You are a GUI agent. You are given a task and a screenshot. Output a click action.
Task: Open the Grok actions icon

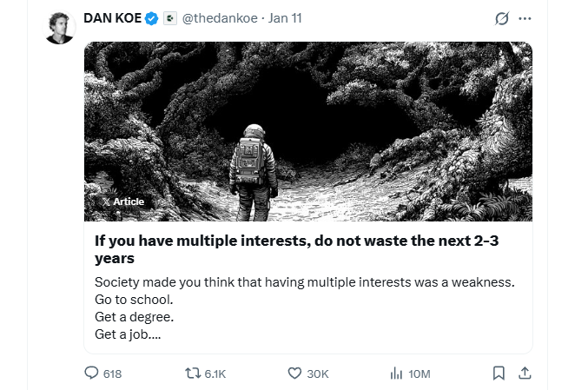pos(501,19)
